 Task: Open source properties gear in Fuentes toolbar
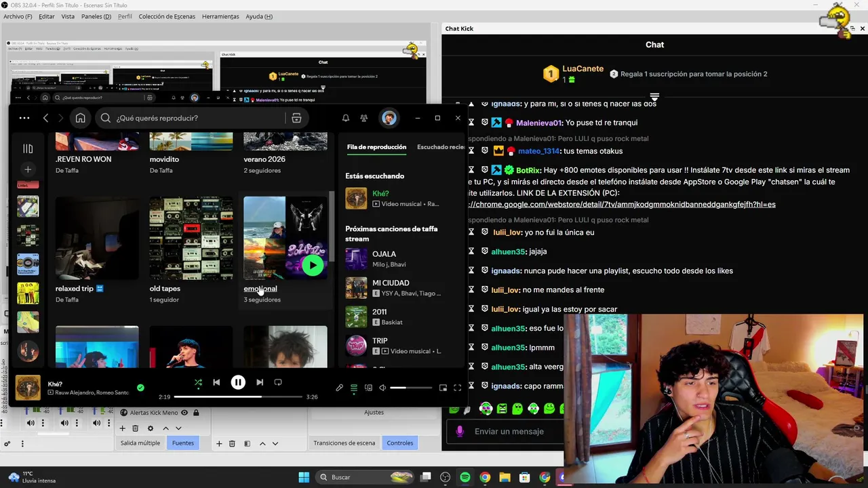click(x=151, y=428)
